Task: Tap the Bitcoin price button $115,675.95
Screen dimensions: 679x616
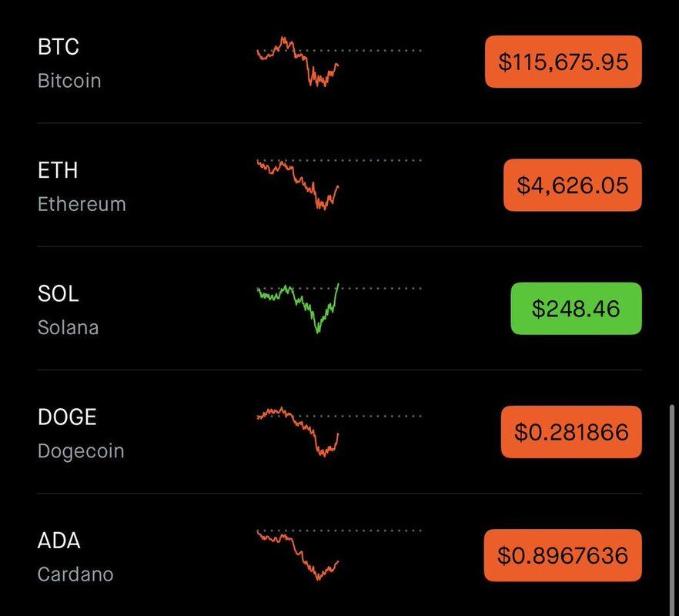Action: point(563,62)
